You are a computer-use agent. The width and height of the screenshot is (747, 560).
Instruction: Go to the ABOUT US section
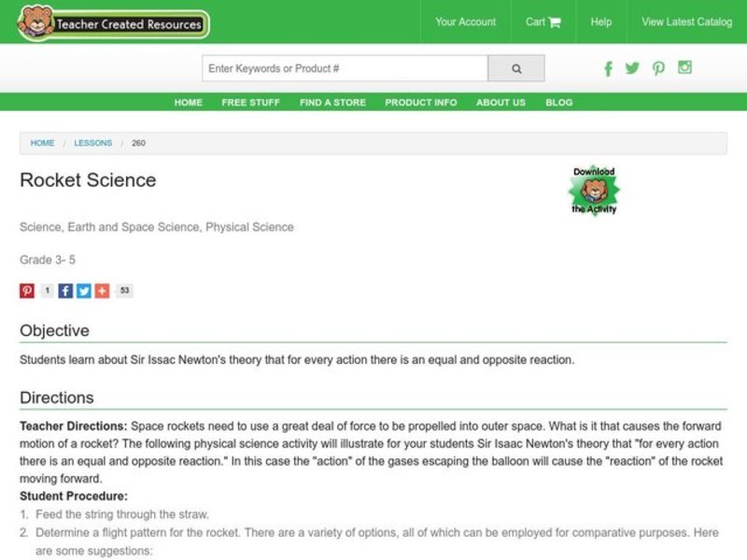(x=500, y=103)
